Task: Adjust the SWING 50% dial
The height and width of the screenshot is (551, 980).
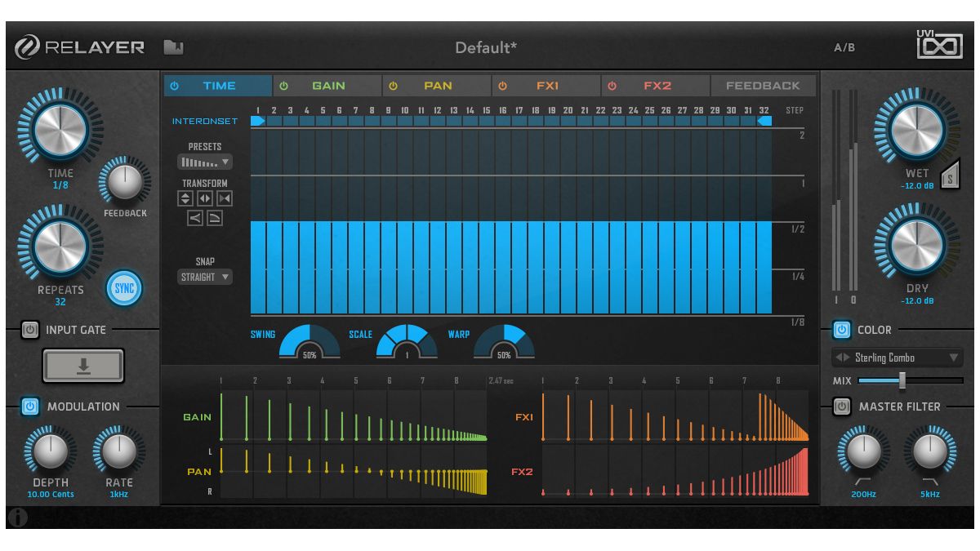Action: coord(310,342)
